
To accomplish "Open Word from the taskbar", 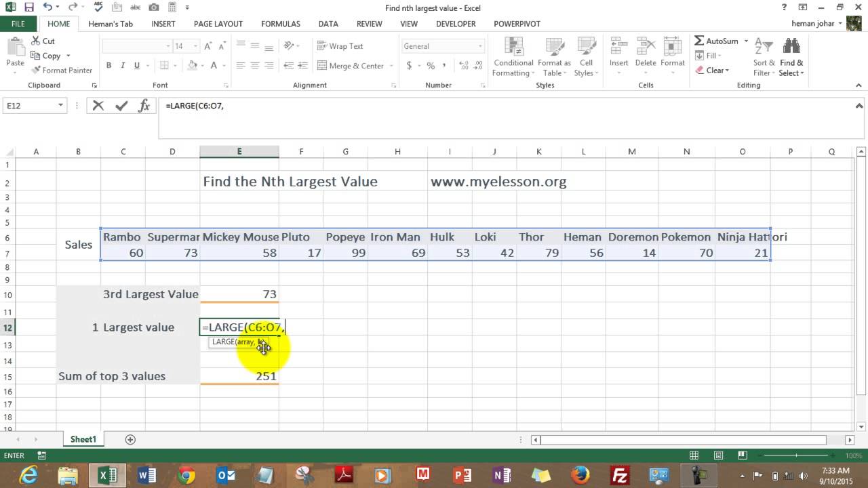I will [x=147, y=475].
